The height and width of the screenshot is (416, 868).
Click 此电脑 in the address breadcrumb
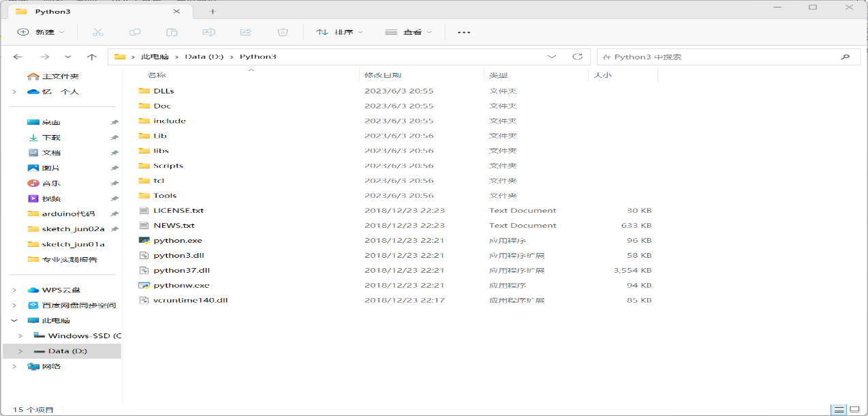[155, 57]
